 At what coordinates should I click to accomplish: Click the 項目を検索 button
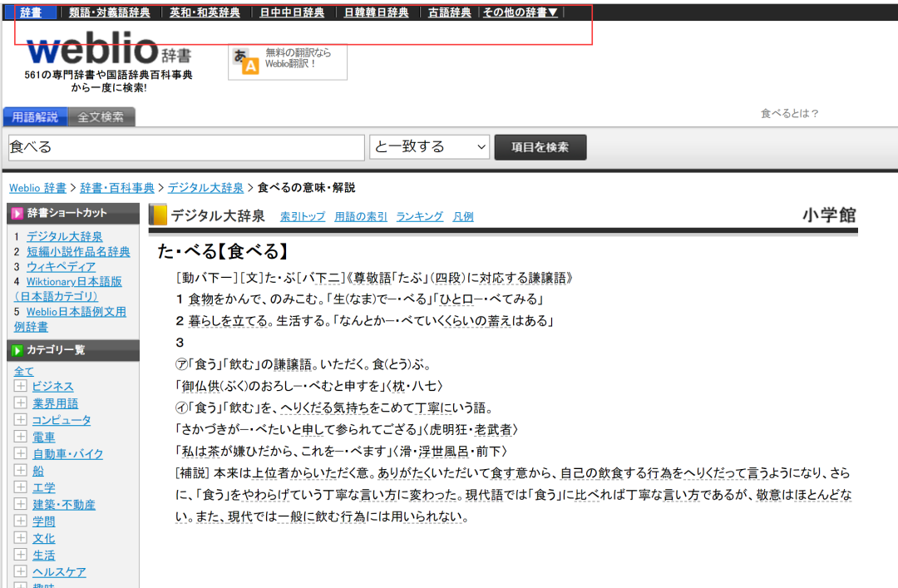[540, 147]
